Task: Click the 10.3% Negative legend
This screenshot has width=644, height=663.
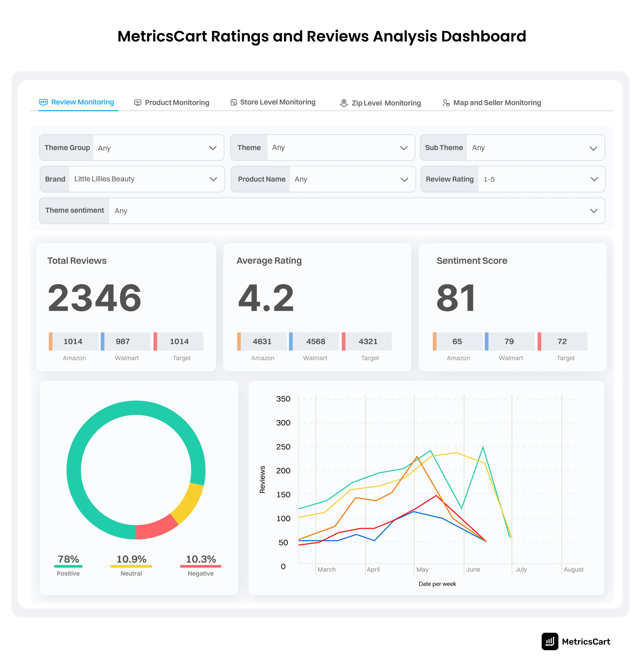Action: click(201, 565)
